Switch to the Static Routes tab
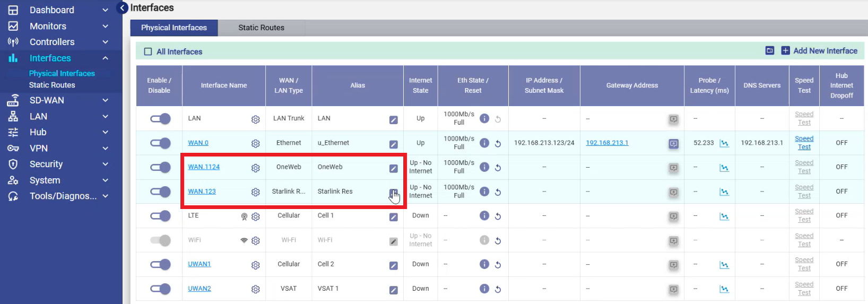868x304 pixels. click(x=261, y=28)
